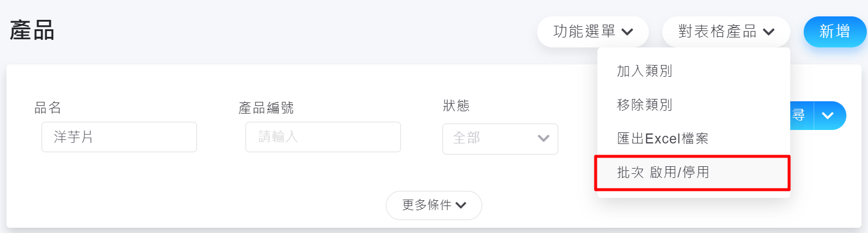The height and width of the screenshot is (233, 868).
Task: Select 移除類別 from the menu
Action: click(694, 105)
